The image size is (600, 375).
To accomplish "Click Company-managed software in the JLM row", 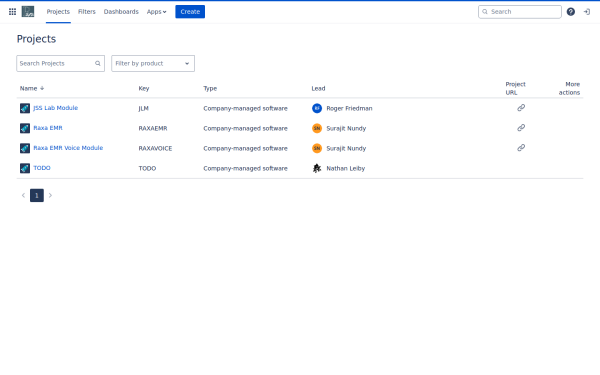I will pos(245,108).
